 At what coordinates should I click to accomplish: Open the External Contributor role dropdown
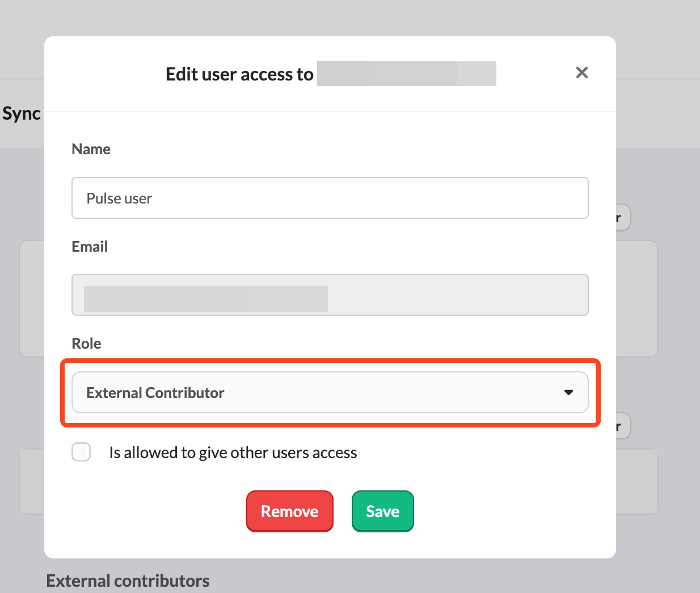(x=330, y=392)
